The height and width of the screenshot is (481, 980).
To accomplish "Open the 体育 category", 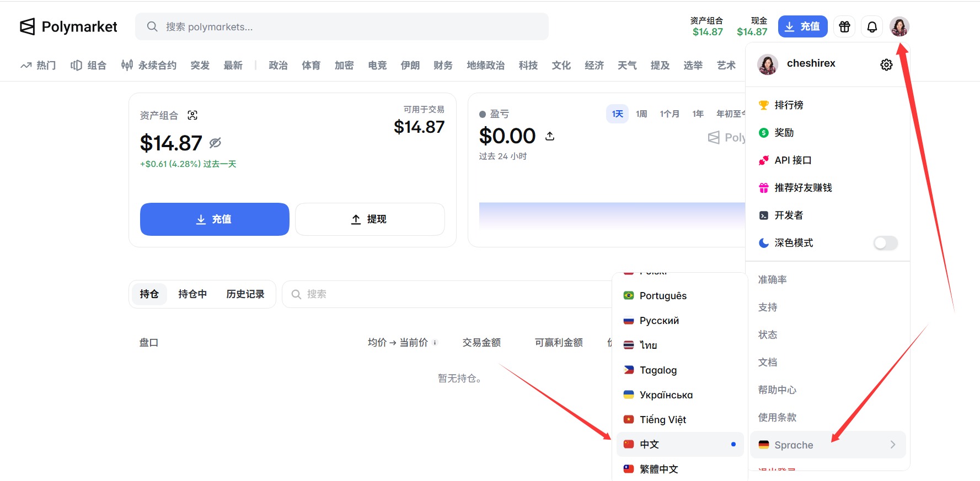I will [x=311, y=65].
